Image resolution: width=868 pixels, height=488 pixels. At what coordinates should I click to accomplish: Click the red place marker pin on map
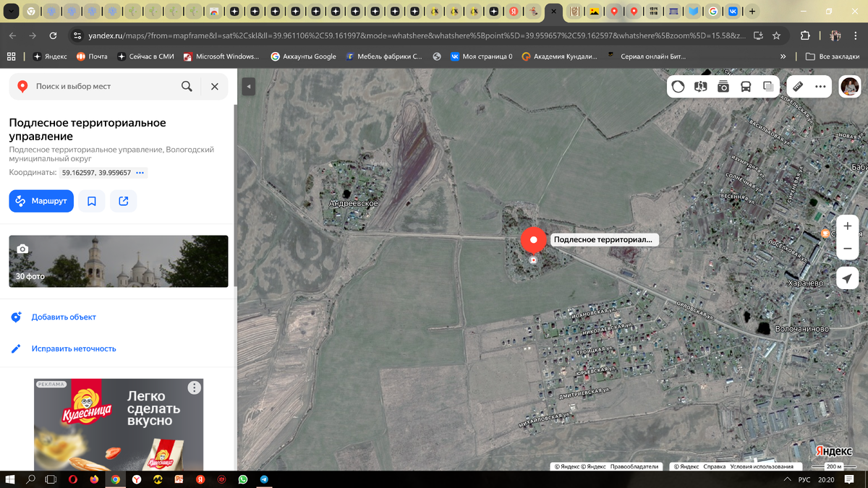(x=534, y=240)
